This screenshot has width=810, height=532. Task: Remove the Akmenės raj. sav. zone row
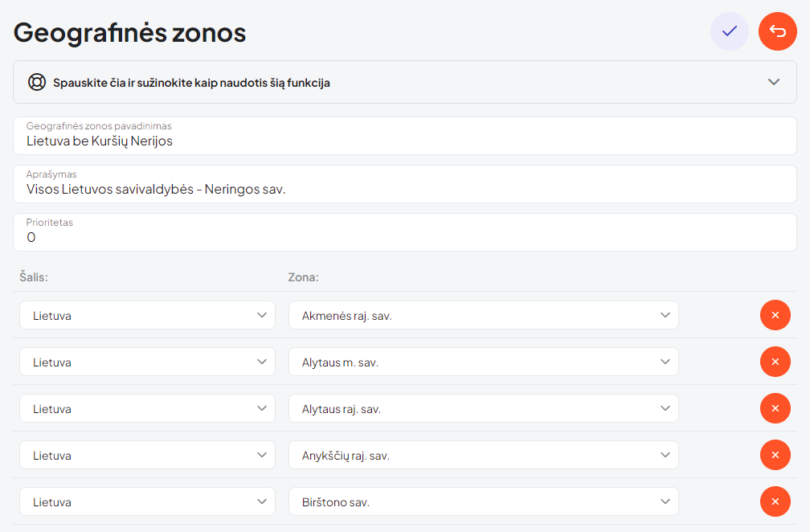point(775,315)
